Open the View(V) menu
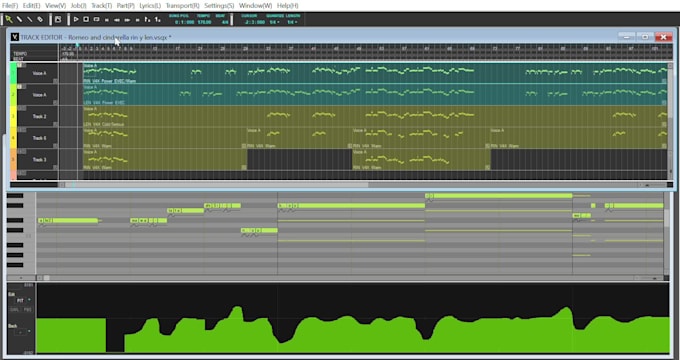 pyautogui.click(x=56, y=6)
